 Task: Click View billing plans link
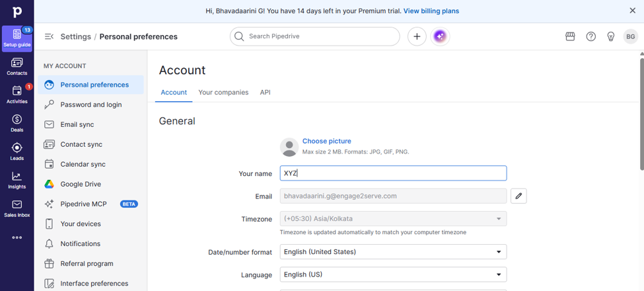click(x=431, y=11)
